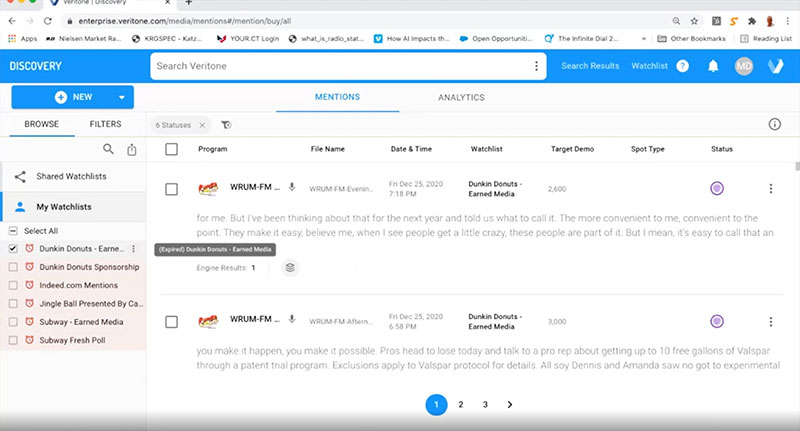Open Other Bookmarks folder

(691, 38)
